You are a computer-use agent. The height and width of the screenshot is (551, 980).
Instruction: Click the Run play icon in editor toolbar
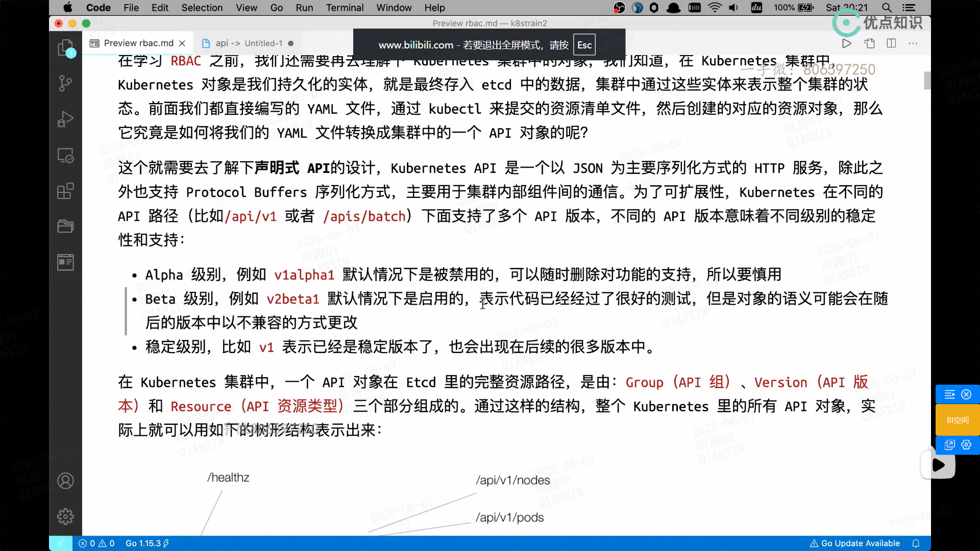tap(846, 43)
